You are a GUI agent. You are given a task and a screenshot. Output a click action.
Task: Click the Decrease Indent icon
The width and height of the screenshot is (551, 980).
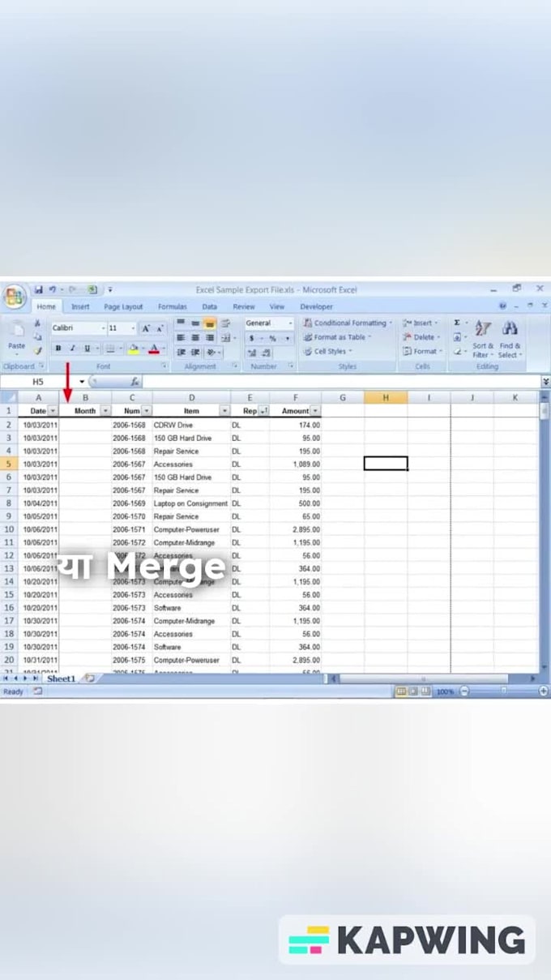181,353
